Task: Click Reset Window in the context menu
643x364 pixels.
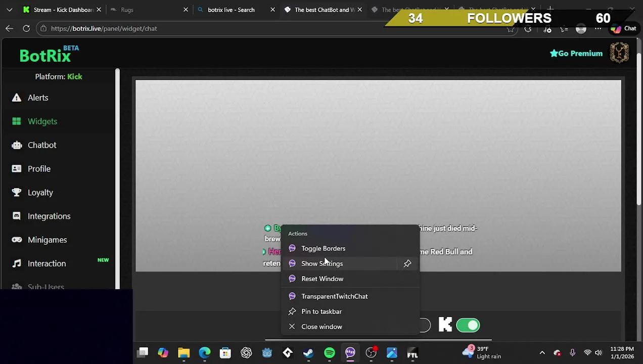Action: pos(322,279)
